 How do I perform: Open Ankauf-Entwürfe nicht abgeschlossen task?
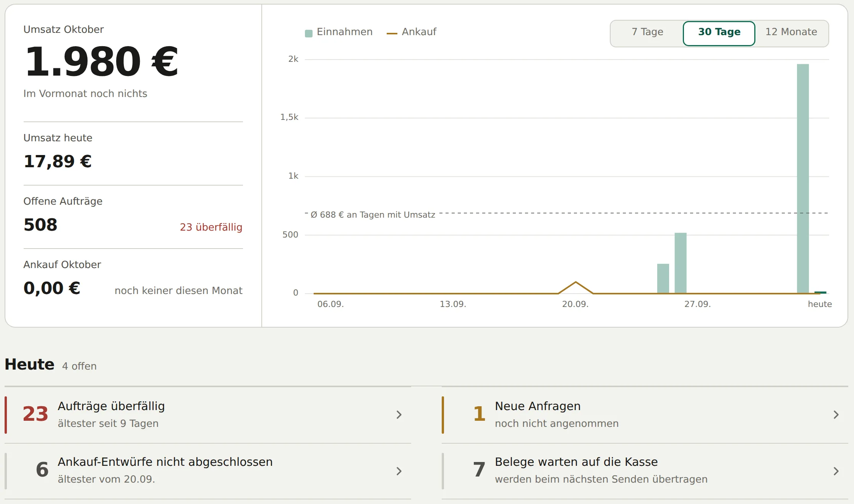coord(208,471)
